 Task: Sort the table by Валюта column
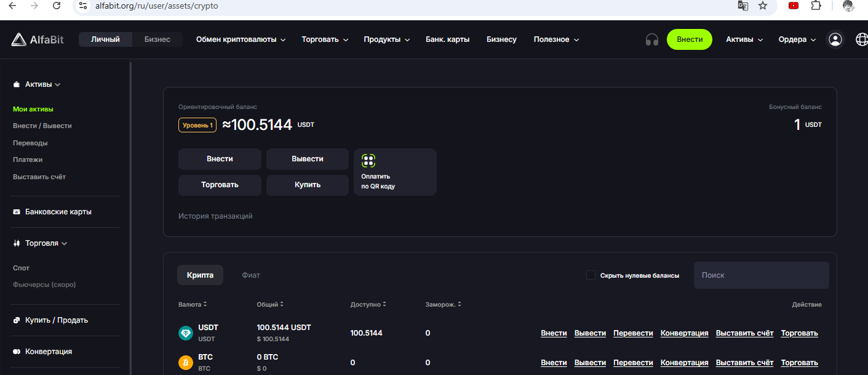tap(193, 305)
